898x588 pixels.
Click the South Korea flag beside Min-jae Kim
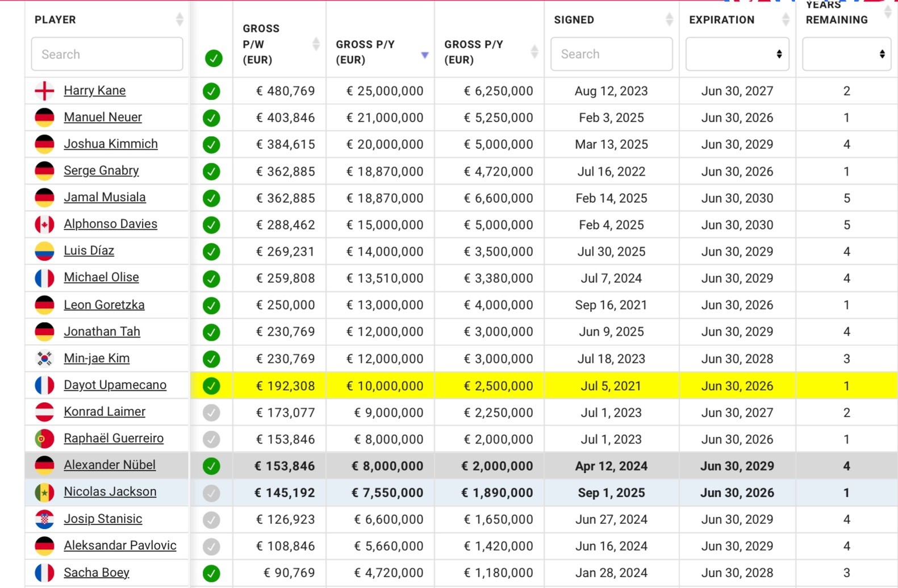[x=44, y=358]
